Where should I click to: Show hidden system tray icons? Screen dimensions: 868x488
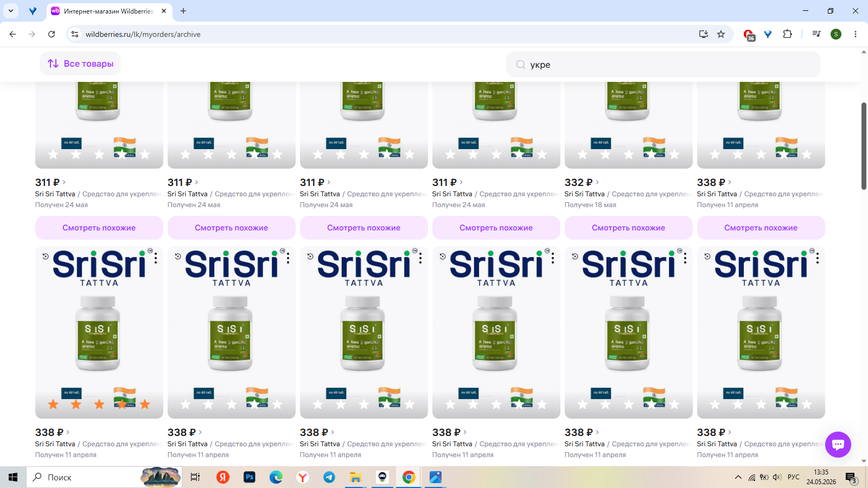(738, 477)
